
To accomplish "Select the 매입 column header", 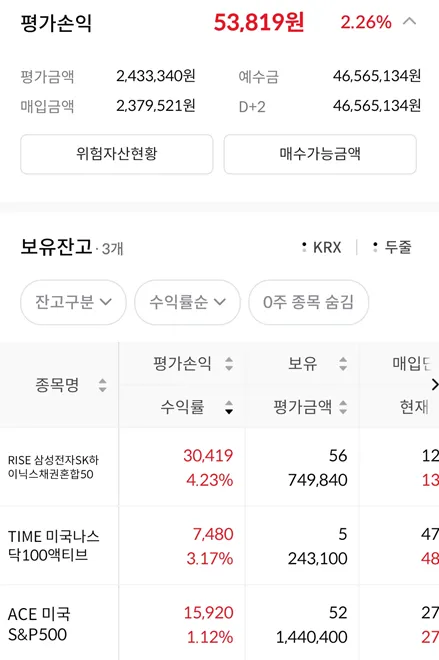I will 412,363.
